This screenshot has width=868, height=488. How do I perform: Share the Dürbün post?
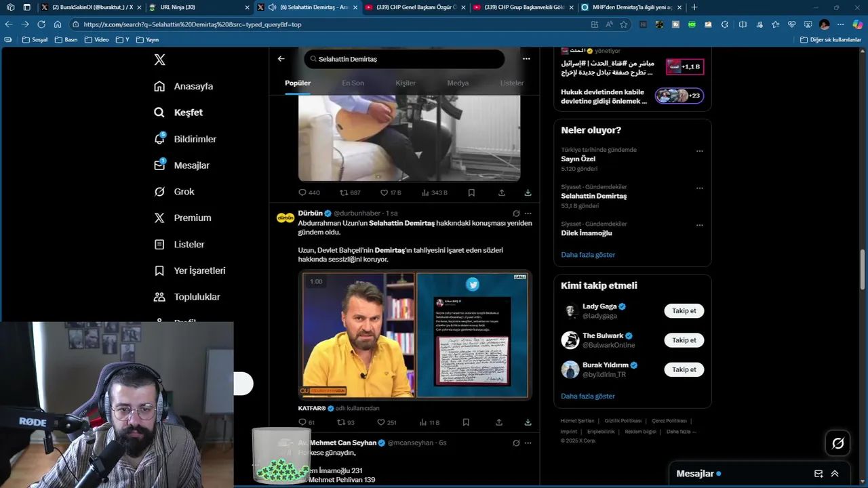coord(499,422)
